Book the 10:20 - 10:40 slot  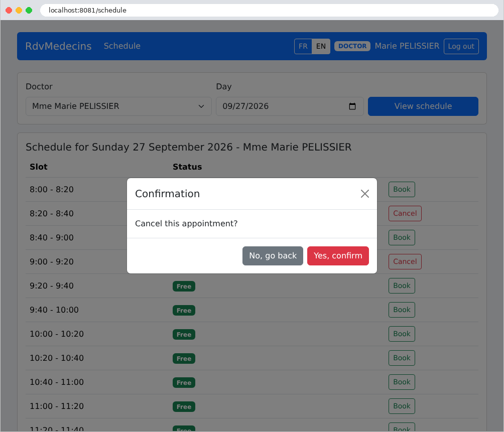point(402,358)
